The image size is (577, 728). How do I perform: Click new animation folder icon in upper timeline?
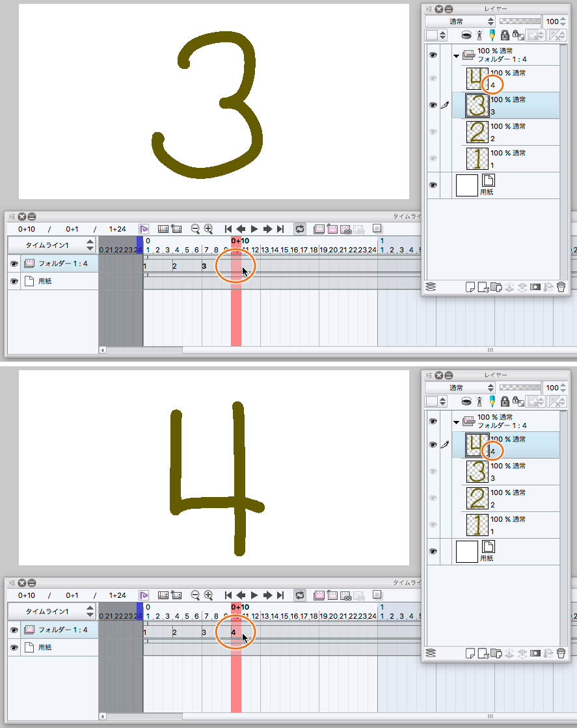click(319, 229)
